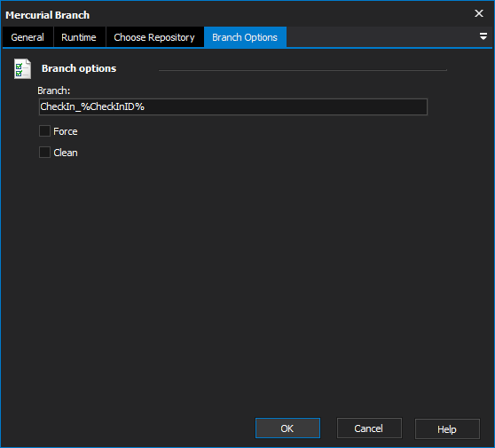Viewport: 495px width, 448px height.
Task: Tick the Clean checkbox
Action: point(44,153)
